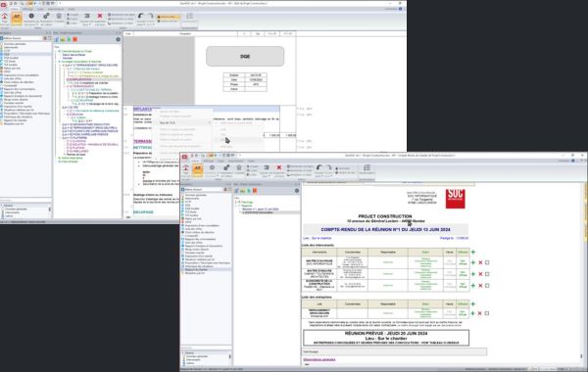Click red X on Maître d'ouvrage row
The image size is (588, 372).
[x=480, y=262]
